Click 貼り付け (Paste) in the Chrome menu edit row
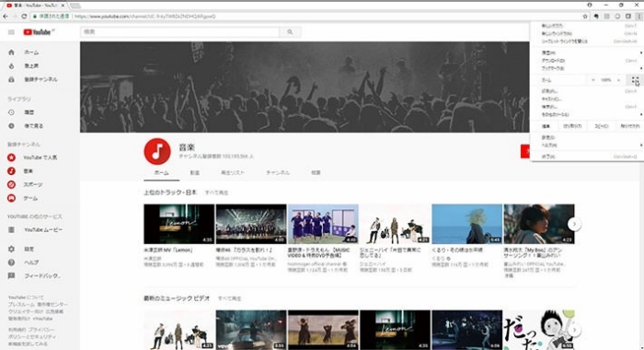This screenshot has width=644, height=350. click(x=629, y=126)
